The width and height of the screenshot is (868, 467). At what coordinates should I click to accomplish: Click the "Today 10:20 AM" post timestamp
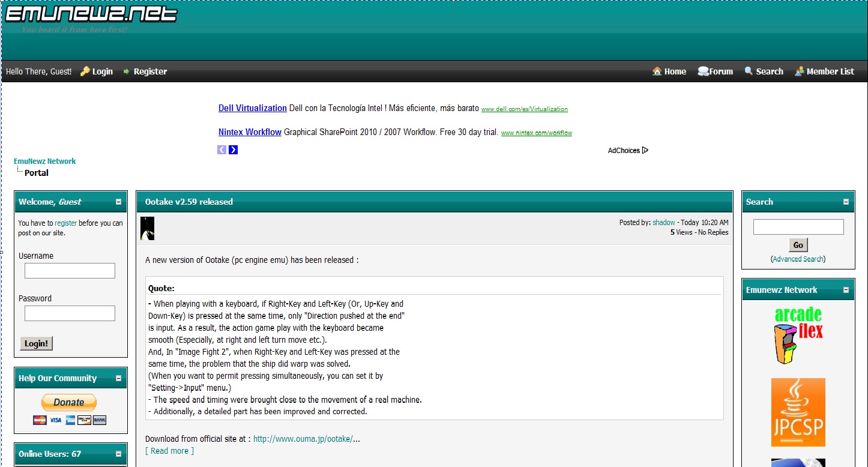[705, 223]
